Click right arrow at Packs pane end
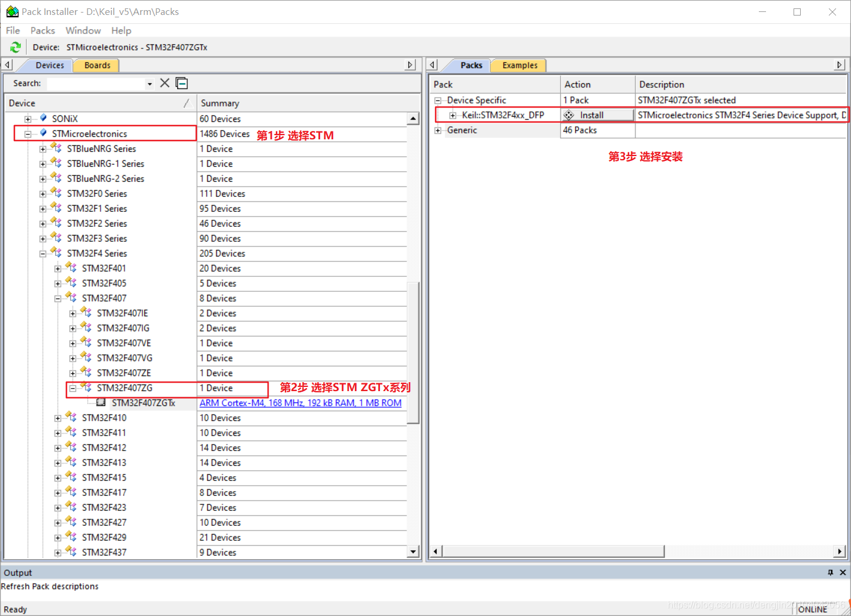The height and width of the screenshot is (616, 851). [x=840, y=65]
